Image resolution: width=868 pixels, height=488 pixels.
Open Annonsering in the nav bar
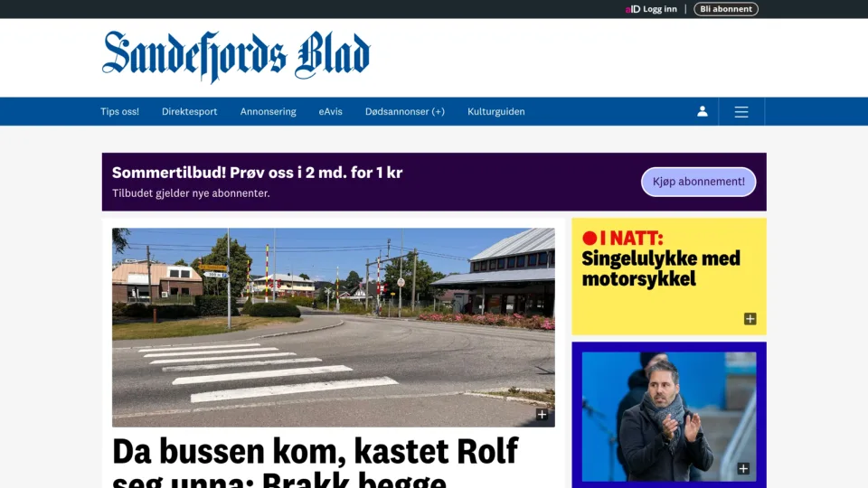tap(268, 111)
